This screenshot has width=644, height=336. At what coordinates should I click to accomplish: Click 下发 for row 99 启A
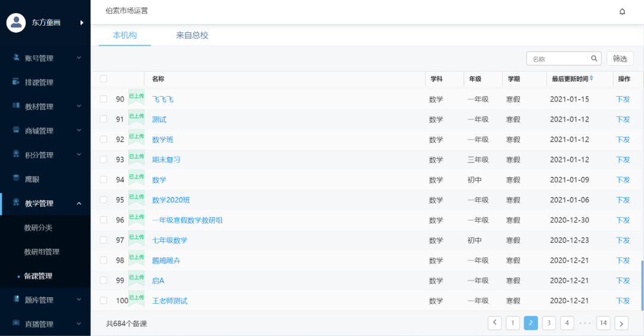tap(623, 280)
